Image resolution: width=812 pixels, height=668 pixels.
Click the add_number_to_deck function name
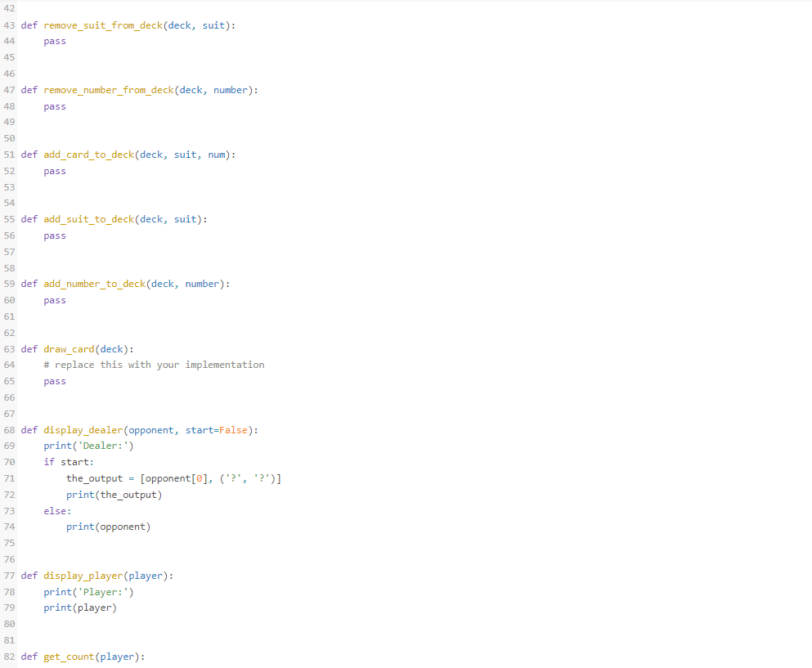[95, 284]
